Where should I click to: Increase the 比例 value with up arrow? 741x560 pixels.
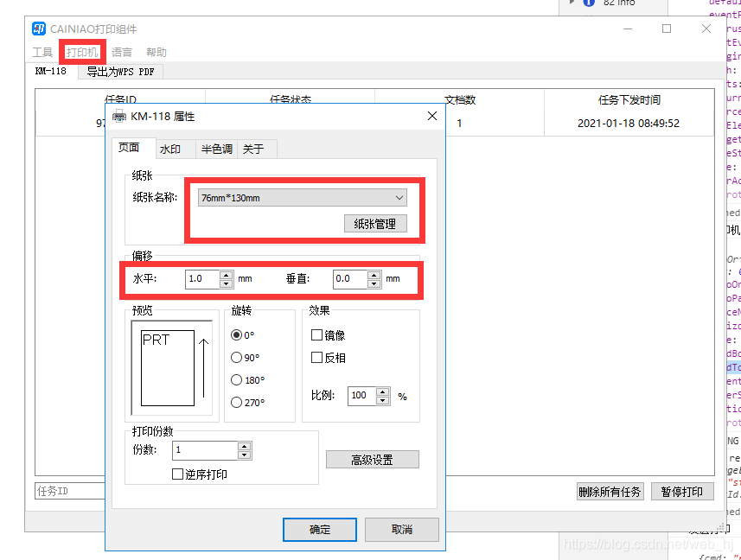click(x=383, y=391)
